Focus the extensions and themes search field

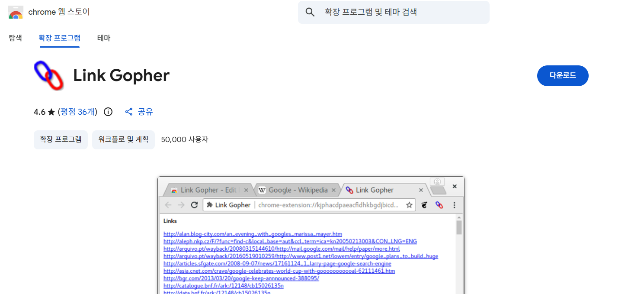coord(402,12)
